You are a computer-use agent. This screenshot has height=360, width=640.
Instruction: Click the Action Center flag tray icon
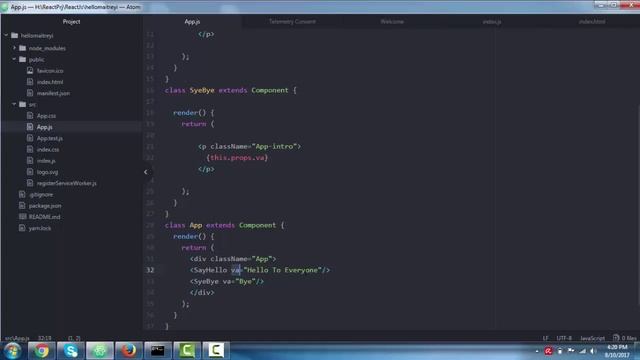[571, 351]
